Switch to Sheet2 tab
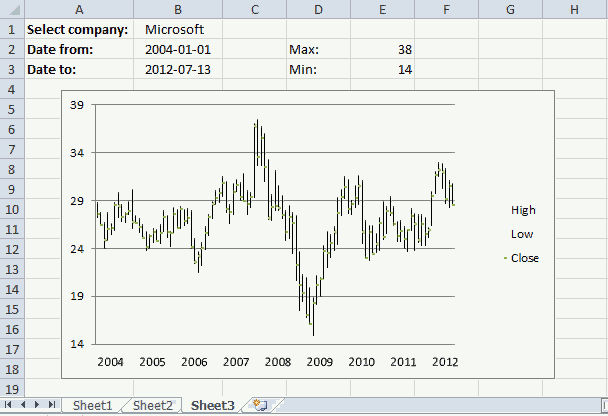 [152, 406]
